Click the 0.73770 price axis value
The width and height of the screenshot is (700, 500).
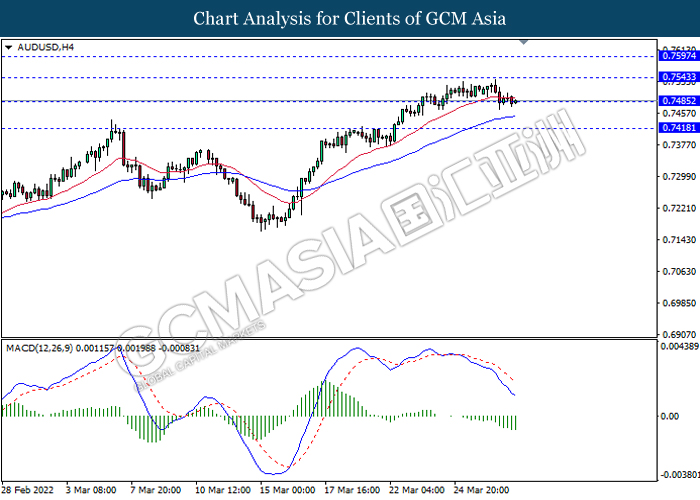[679, 145]
